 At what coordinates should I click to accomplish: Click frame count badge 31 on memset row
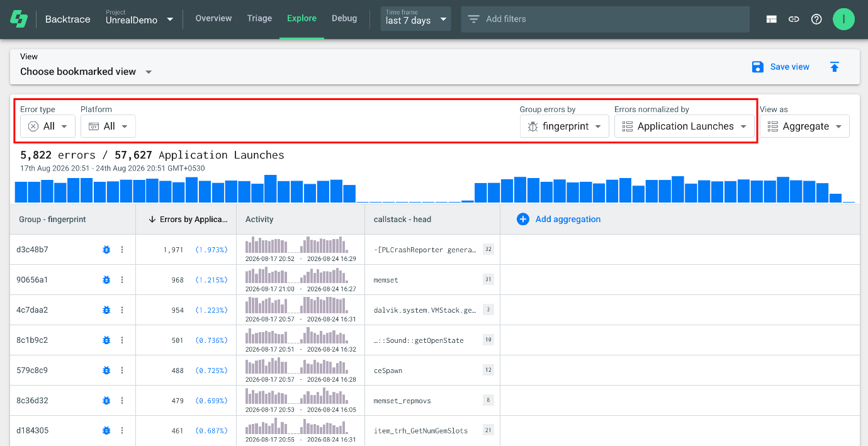click(x=488, y=279)
